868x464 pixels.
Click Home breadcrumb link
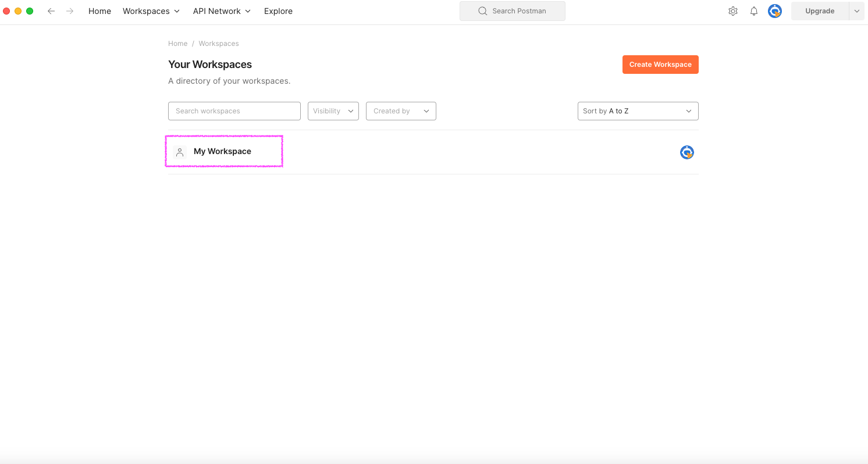click(x=177, y=44)
